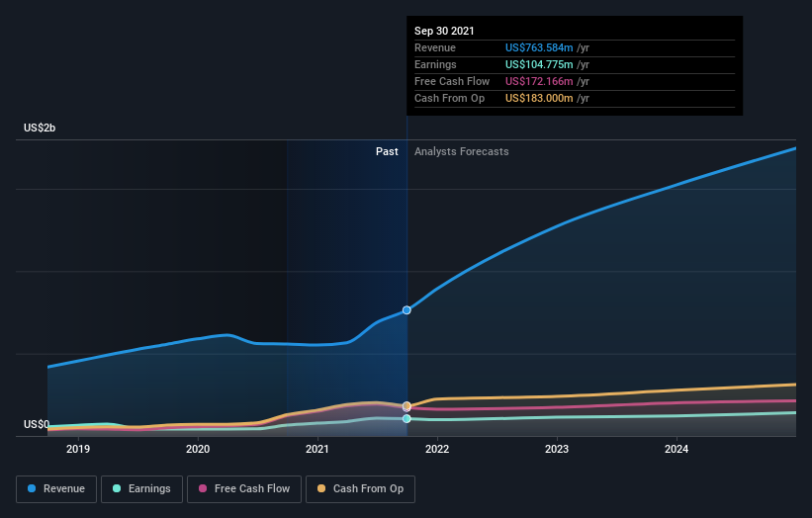Select the Cash From Op data point marker
This screenshot has height=518, width=812.
click(x=406, y=405)
